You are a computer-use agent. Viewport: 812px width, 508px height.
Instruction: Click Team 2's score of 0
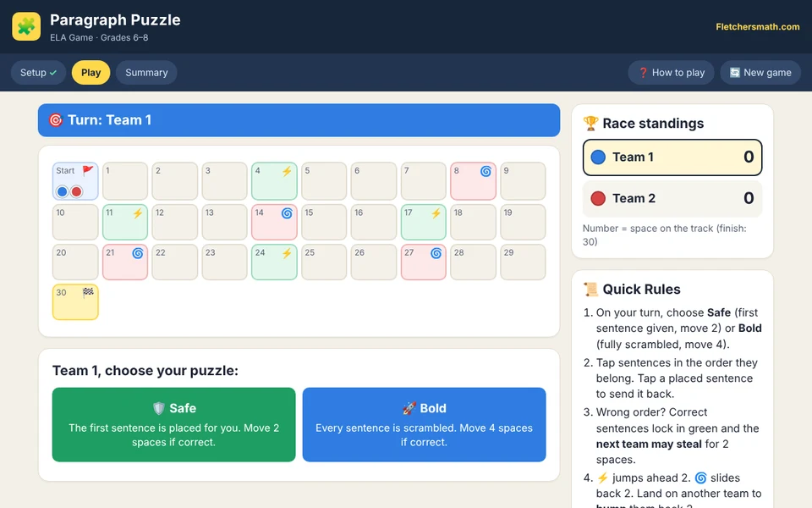click(749, 198)
